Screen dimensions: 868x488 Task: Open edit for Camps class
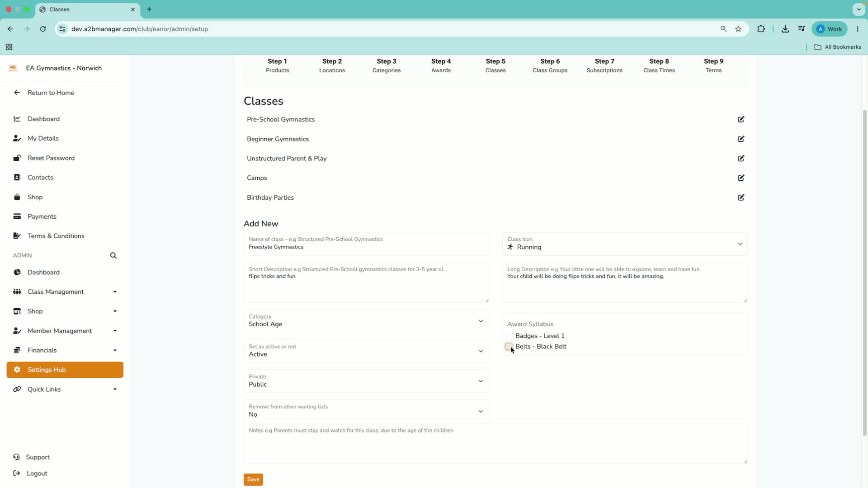tap(741, 178)
